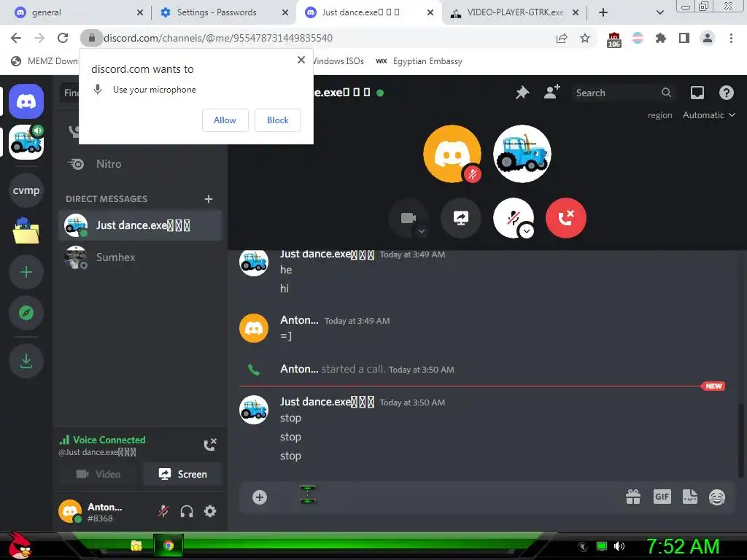The image size is (747, 560).
Task: Add a server with the plus icon
Action: pos(26,272)
